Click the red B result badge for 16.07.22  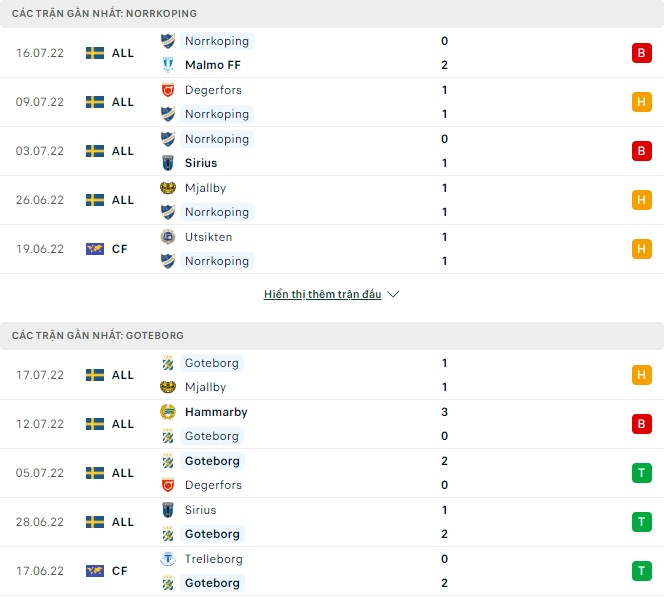[641, 53]
